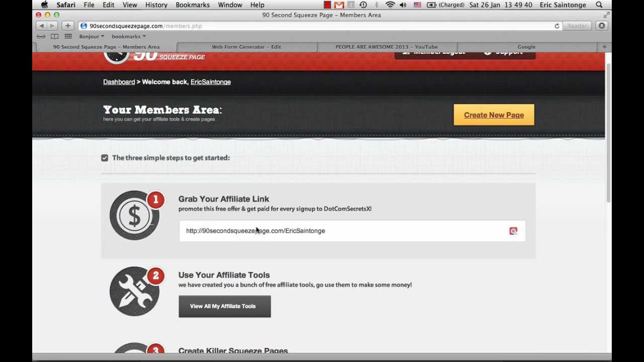Click the Use Your Affiliate Tools heading
This screenshot has width=644, height=362.
tap(224, 275)
